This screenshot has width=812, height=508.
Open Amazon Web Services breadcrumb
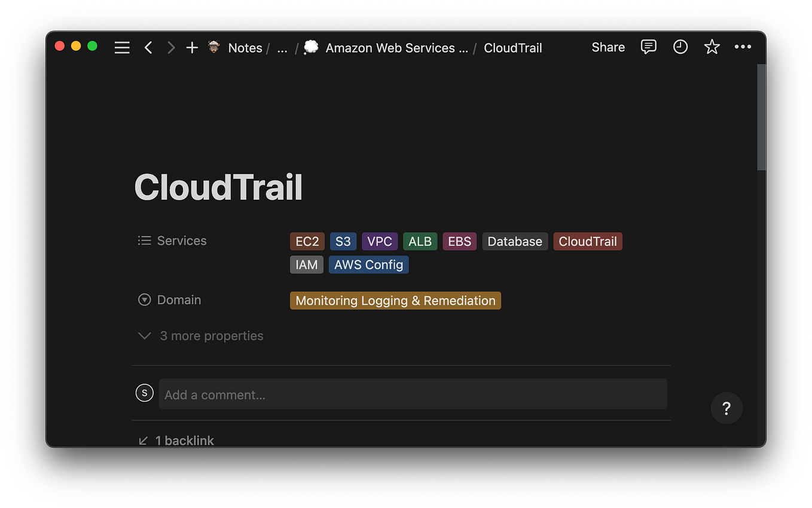tap(397, 48)
